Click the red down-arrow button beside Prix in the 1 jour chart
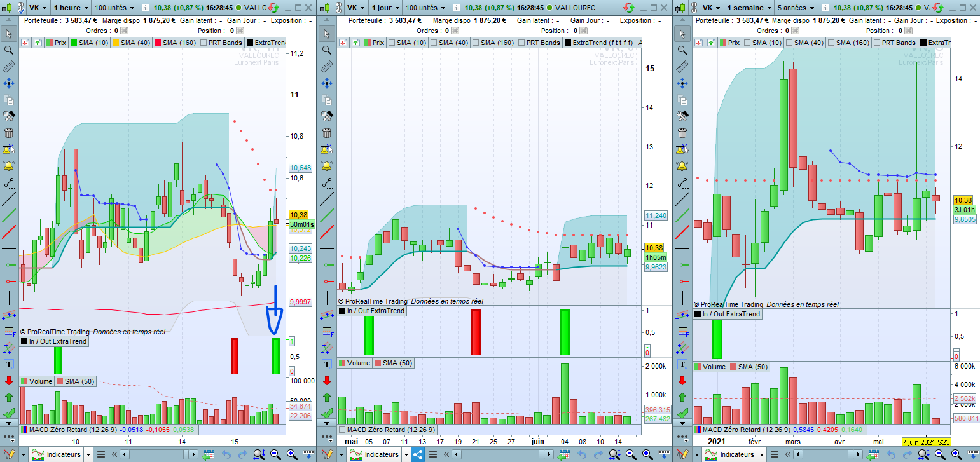Image resolution: width=980 pixels, height=462 pixels. tap(343, 43)
